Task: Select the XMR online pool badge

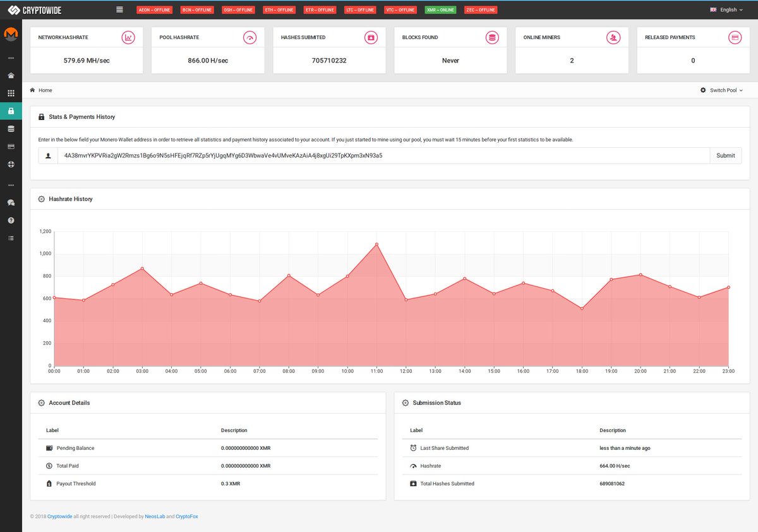Action: (x=440, y=10)
